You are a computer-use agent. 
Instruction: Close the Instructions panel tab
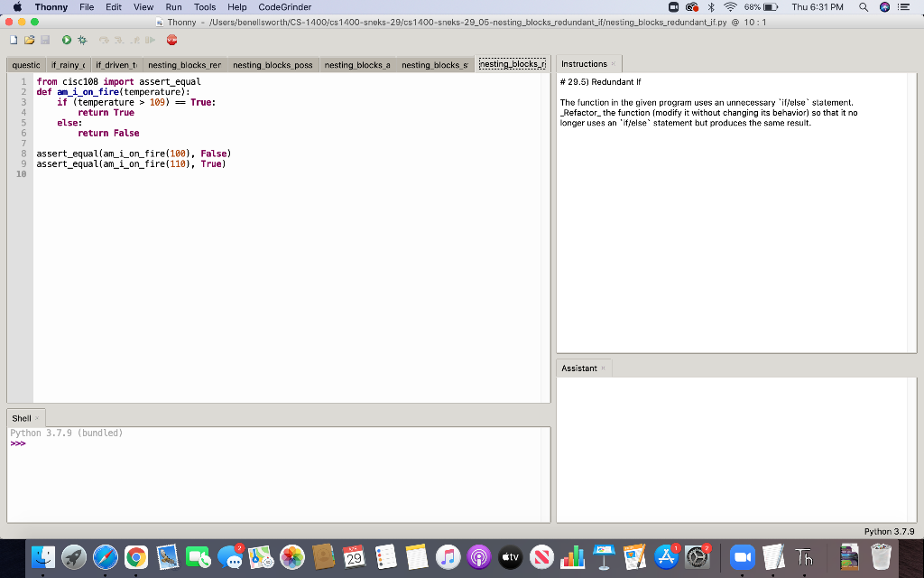click(x=614, y=64)
